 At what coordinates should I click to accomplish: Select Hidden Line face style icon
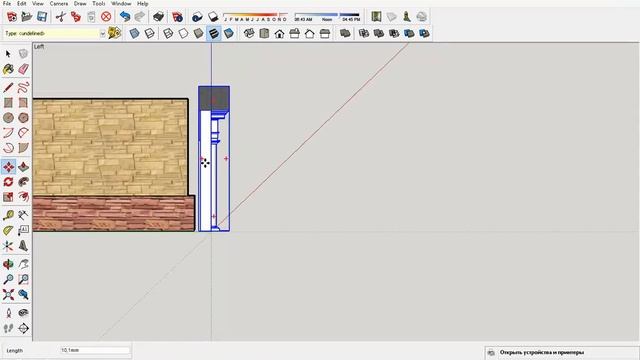(183, 33)
